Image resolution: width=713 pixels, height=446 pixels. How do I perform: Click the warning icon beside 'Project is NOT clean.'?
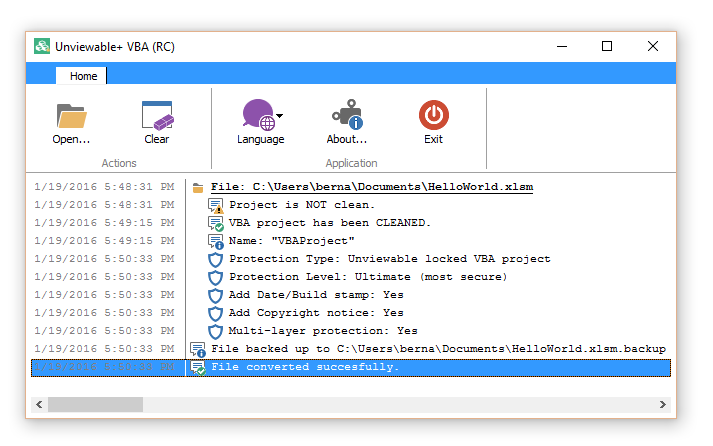[216, 205]
